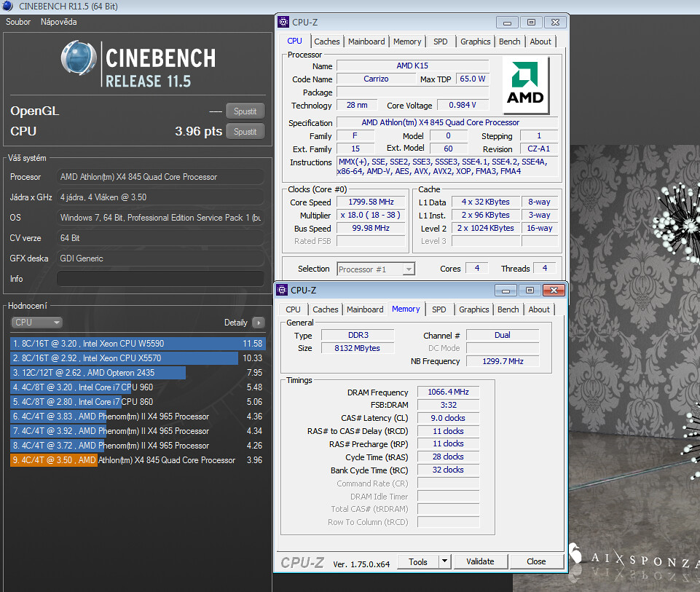Click the empty Info input field
Image resolution: width=700 pixels, height=592 pixels.
160,279
